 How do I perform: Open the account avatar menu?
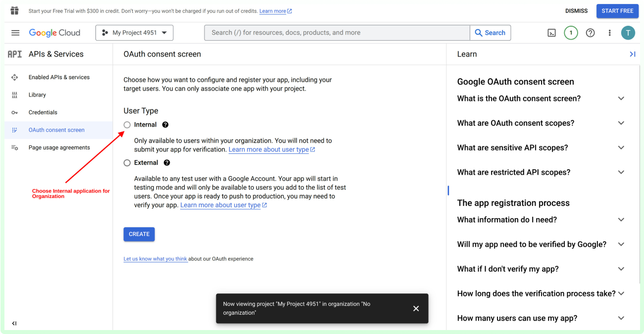click(x=628, y=33)
